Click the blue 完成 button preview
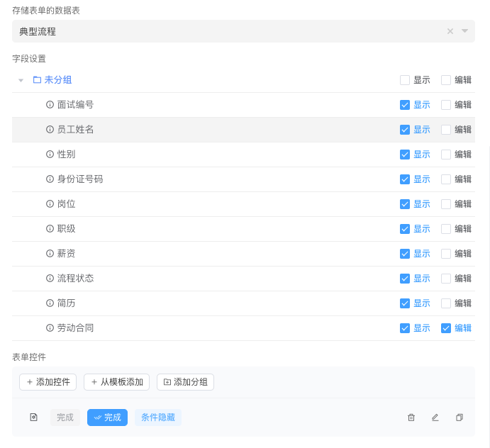 click(107, 418)
